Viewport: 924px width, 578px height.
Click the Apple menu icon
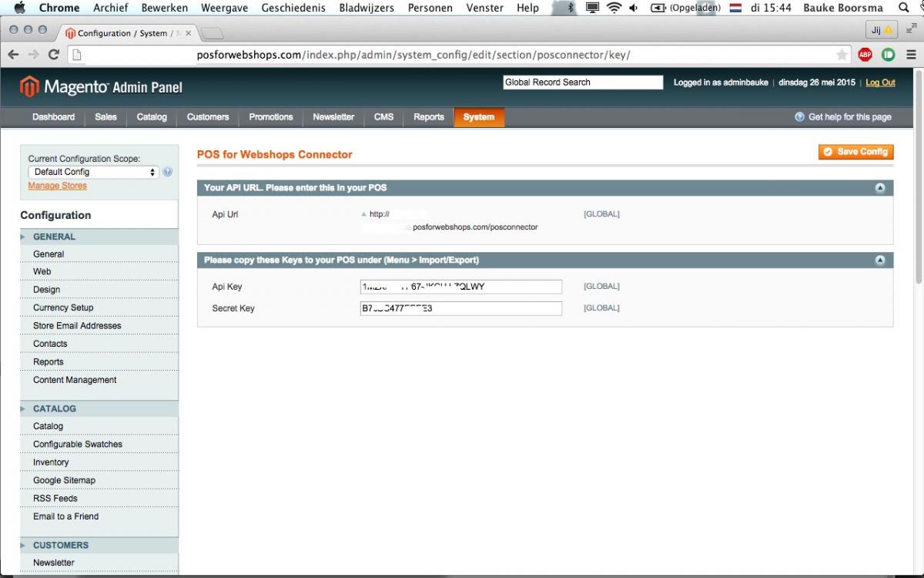(x=20, y=8)
